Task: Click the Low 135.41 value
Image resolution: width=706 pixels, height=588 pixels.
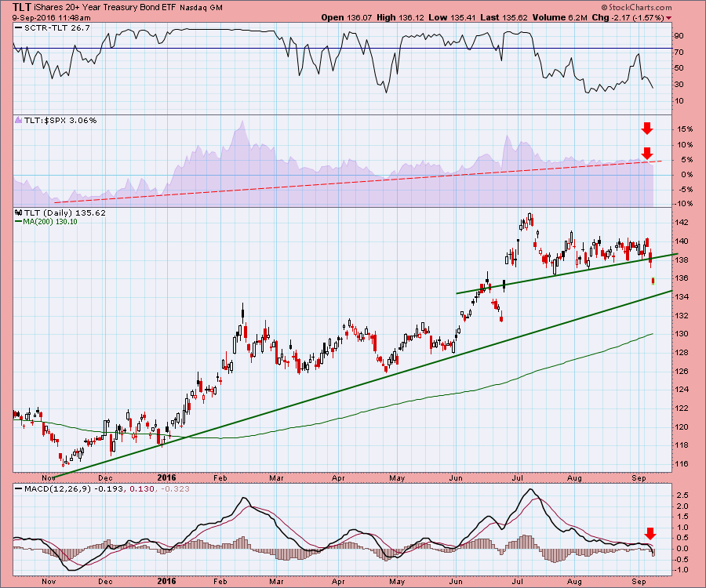Action: [x=453, y=17]
